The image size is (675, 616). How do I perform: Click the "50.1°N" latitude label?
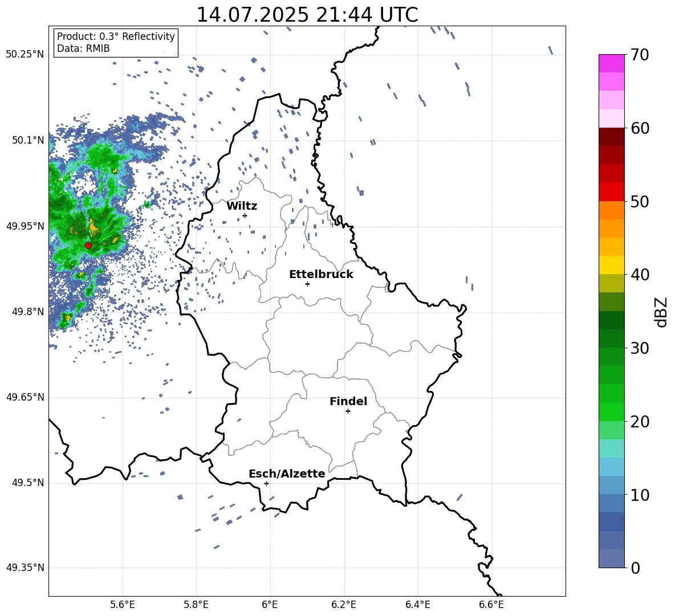click(x=28, y=140)
